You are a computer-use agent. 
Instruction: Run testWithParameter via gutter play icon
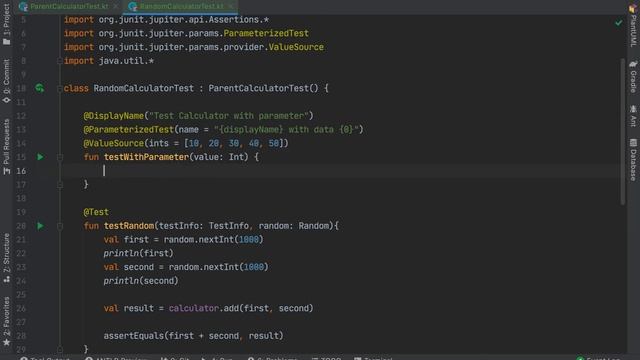click(40, 157)
